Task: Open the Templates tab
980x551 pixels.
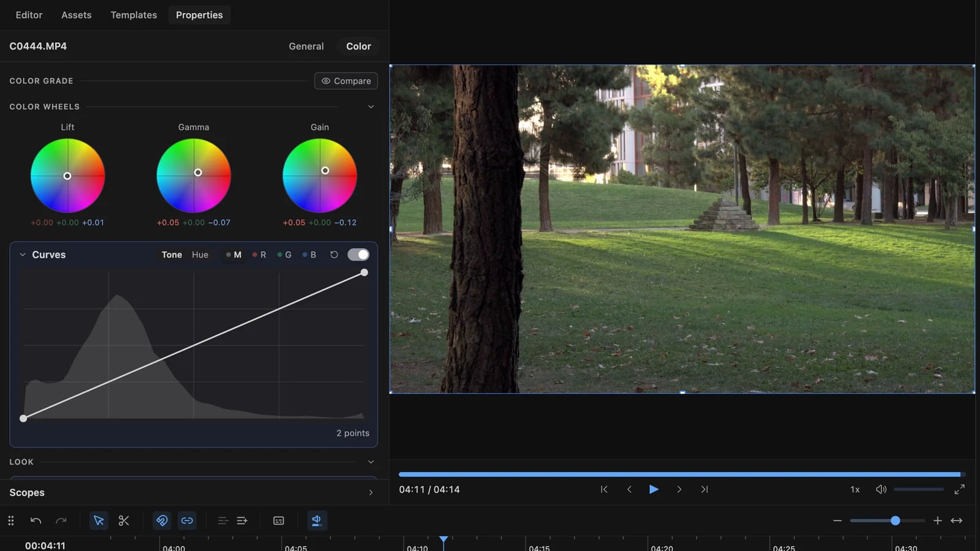Action: pyautogui.click(x=134, y=15)
